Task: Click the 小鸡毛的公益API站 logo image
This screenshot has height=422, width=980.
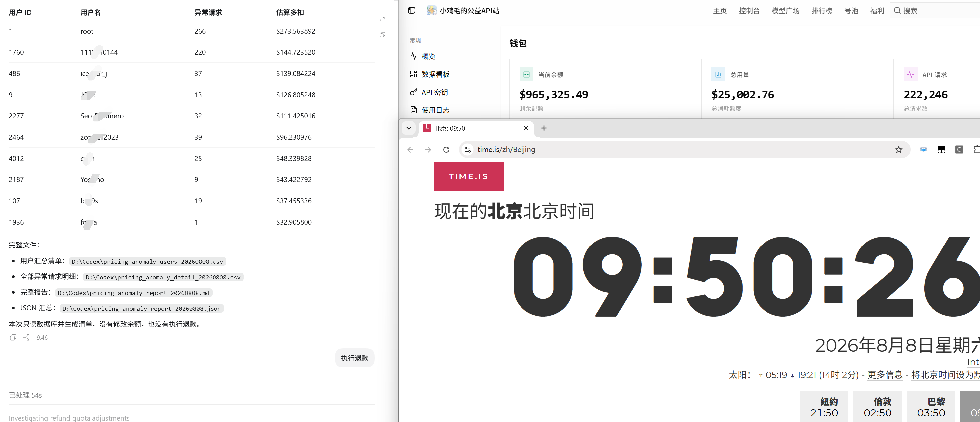Action: click(431, 10)
